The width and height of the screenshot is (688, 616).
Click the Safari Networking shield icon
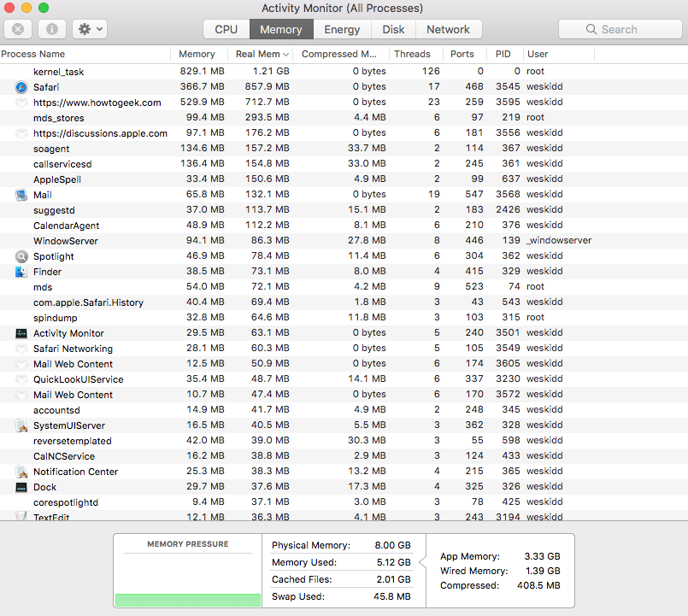coord(21,349)
